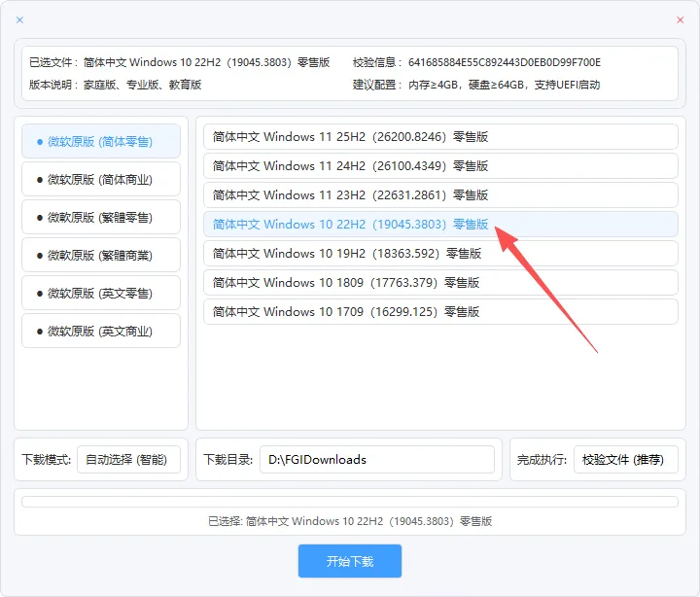Click the blue X icon at top left
This screenshot has width=700, height=597.
[x=19, y=19]
